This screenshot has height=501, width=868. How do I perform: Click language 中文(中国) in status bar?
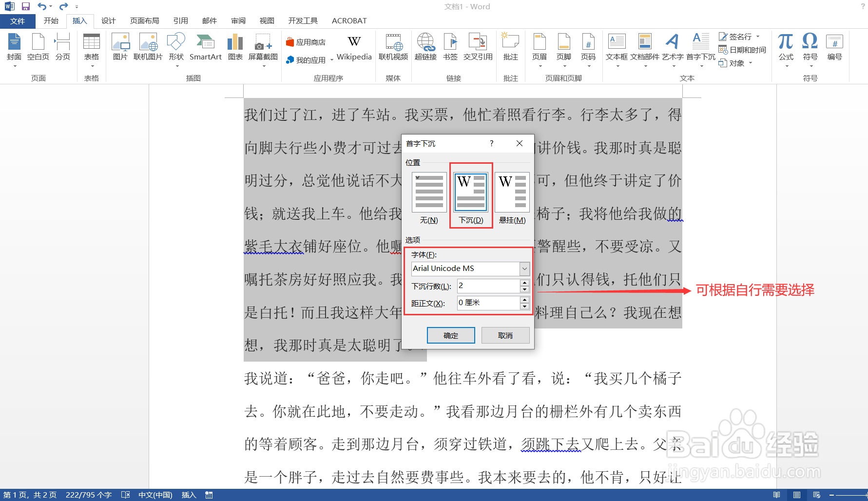pos(155,495)
